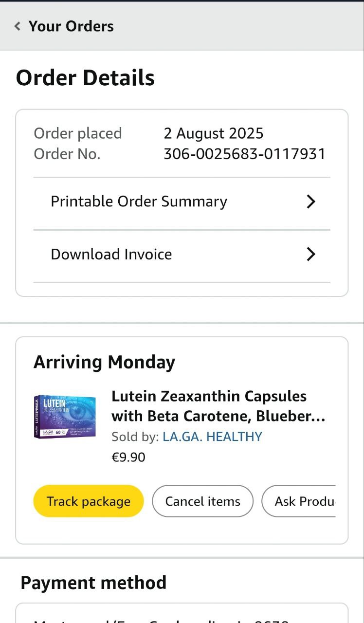Image resolution: width=364 pixels, height=623 pixels.
Task: Tap the back chevron beside Your Orders
Action: [18, 26]
